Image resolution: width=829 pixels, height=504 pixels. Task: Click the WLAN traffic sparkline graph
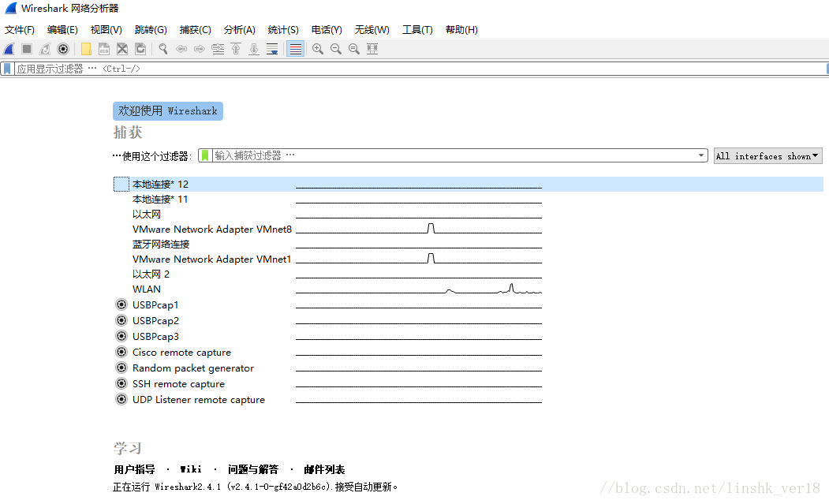tap(419, 288)
